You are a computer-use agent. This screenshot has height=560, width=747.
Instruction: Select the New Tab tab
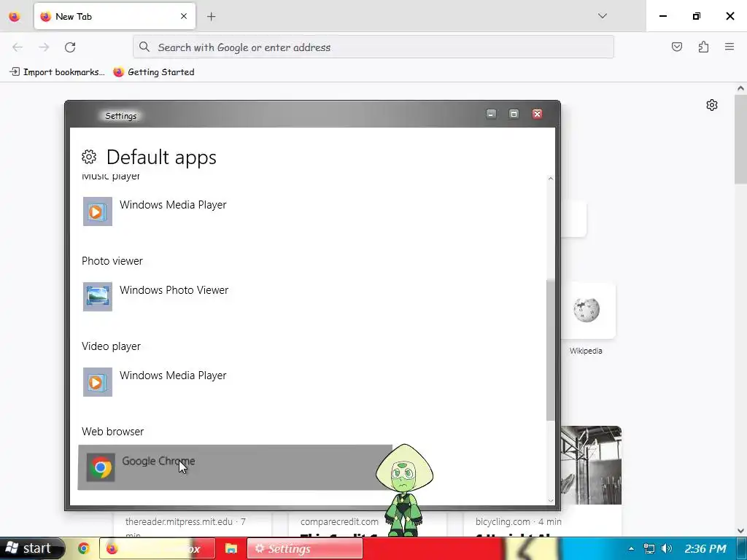[115, 16]
